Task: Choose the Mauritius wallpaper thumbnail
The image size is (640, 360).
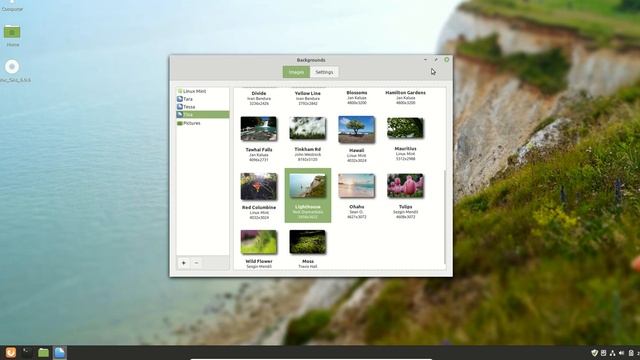Action: click(405, 128)
